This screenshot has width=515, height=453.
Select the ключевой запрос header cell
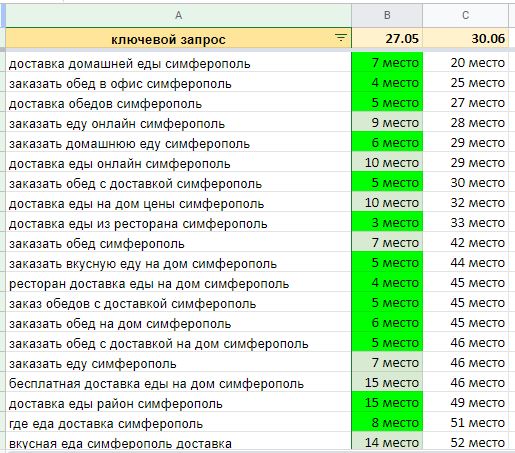tap(179, 38)
